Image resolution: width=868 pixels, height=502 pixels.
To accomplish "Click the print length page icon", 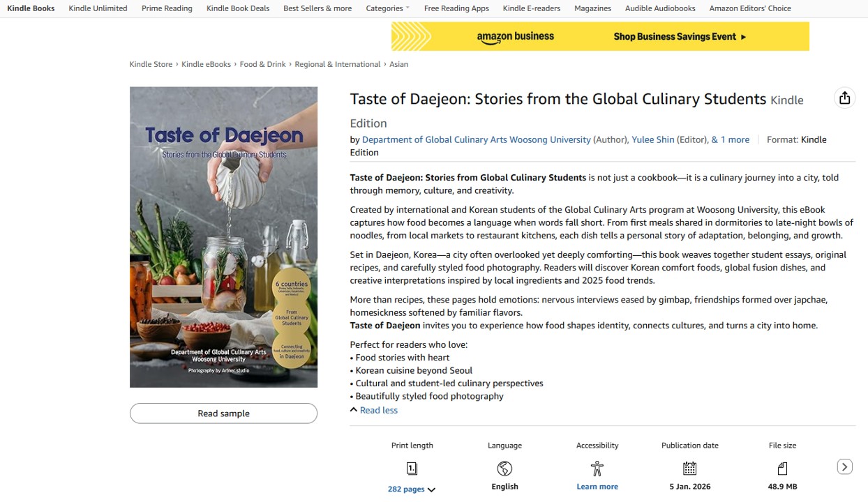I will pos(412,469).
